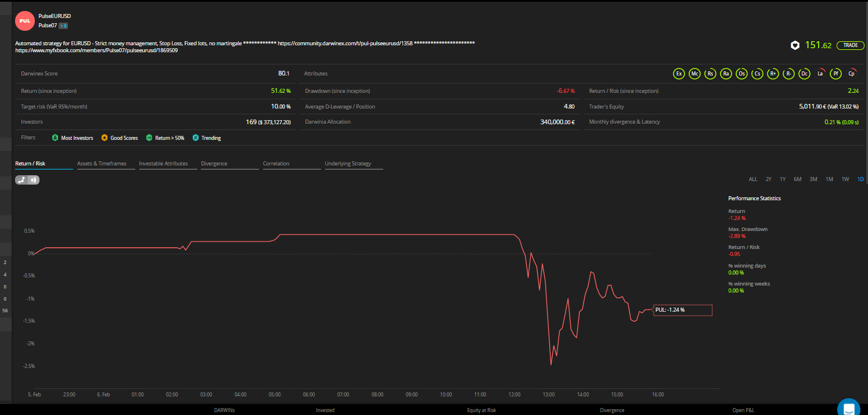Viewport: 868px width, 415px height.
Task: Click the Good Scores filter hexagon icon
Action: click(x=105, y=138)
